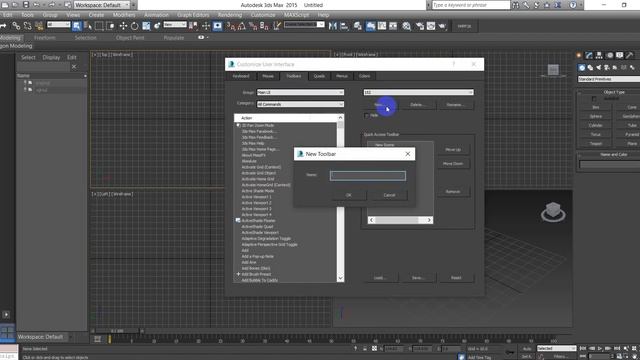Click the Align tool icon
640x360 pixels.
coord(344,26)
